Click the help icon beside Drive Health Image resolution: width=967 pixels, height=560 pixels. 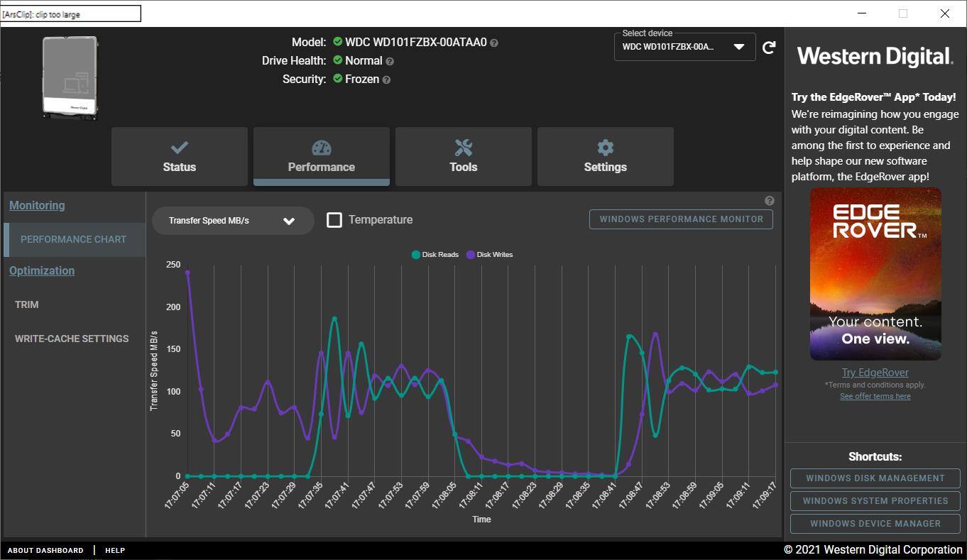pos(390,61)
